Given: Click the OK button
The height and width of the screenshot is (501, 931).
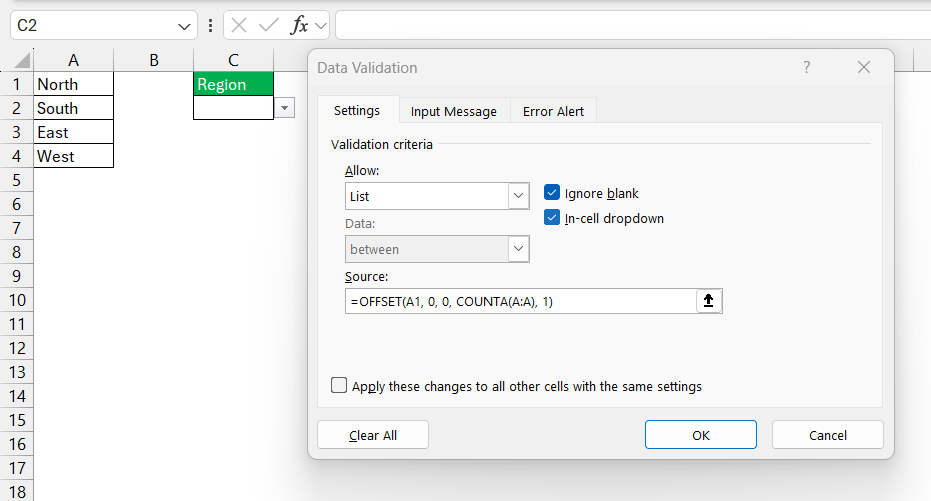Looking at the screenshot, I should [x=701, y=435].
